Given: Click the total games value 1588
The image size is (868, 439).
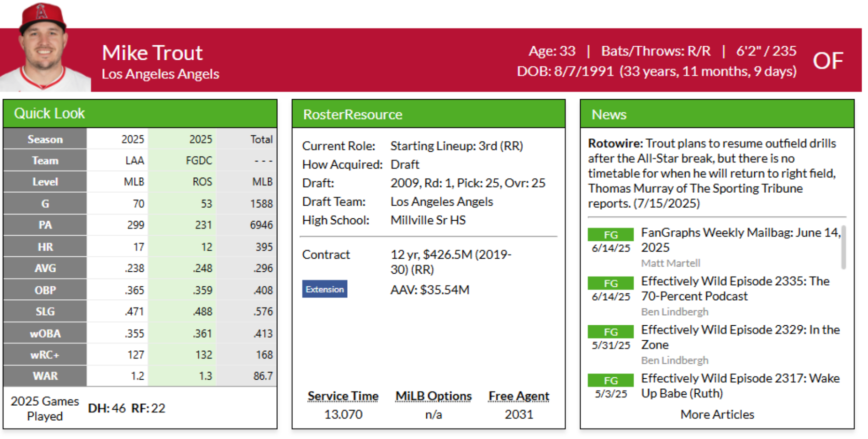Looking at the screenshot, I should pyautogui.click(x=261, y=203).
